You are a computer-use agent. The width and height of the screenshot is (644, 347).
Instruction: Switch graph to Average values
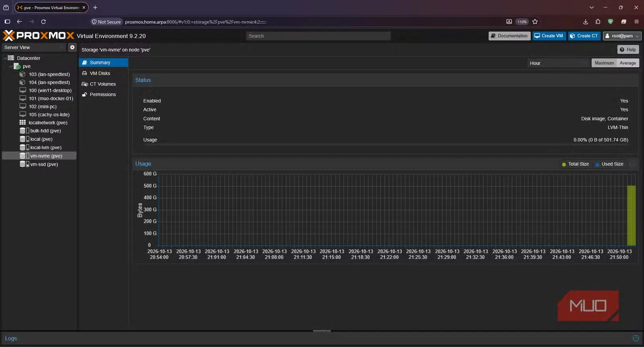pos(627,63)
